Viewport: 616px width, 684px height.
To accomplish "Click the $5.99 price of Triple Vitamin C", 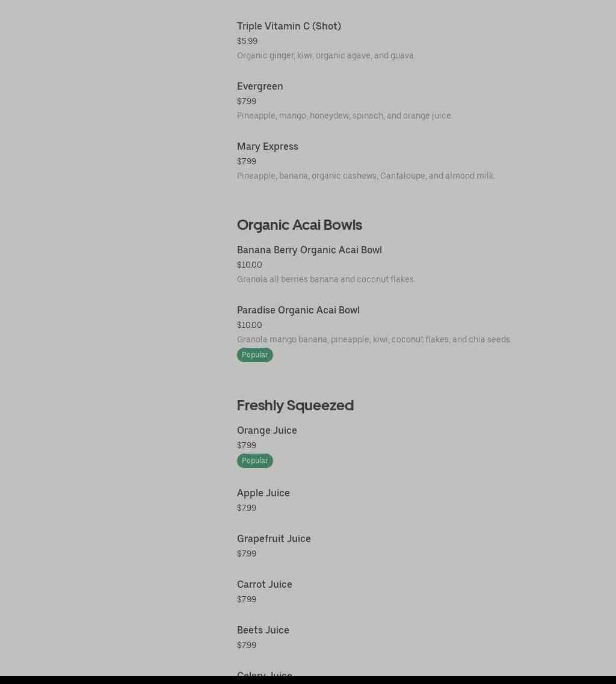I will tap(247, 41).
